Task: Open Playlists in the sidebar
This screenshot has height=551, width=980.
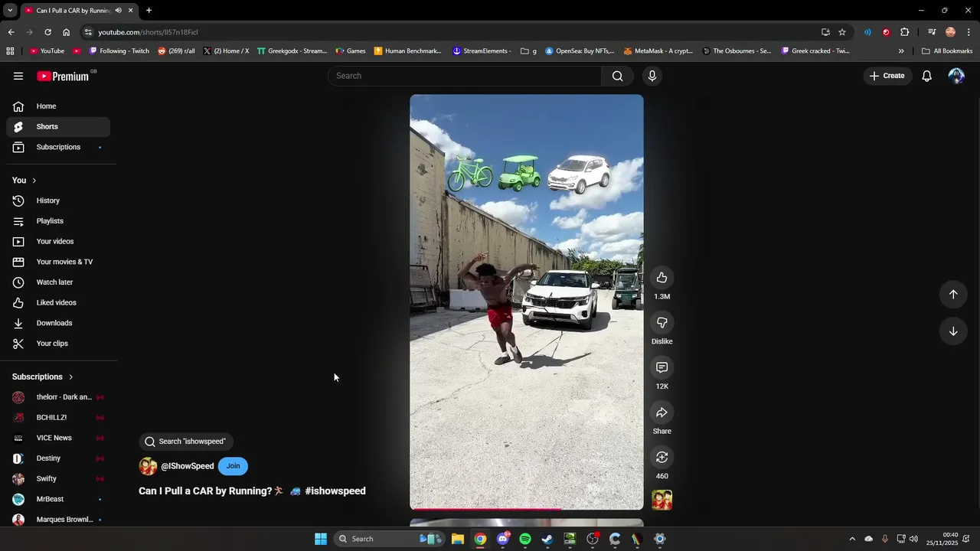Action: (58, 221)
